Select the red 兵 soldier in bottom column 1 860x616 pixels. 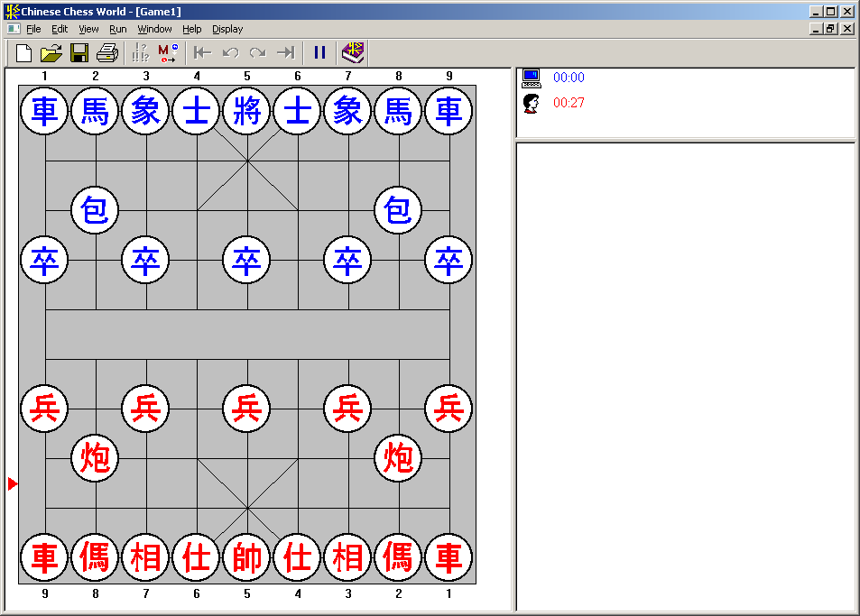[448, 409]
